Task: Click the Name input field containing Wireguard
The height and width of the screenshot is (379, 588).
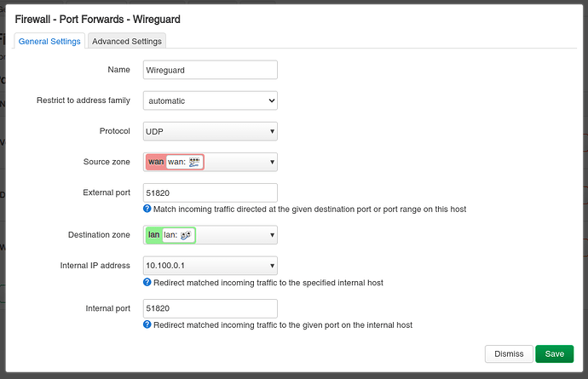Action: 210,70
